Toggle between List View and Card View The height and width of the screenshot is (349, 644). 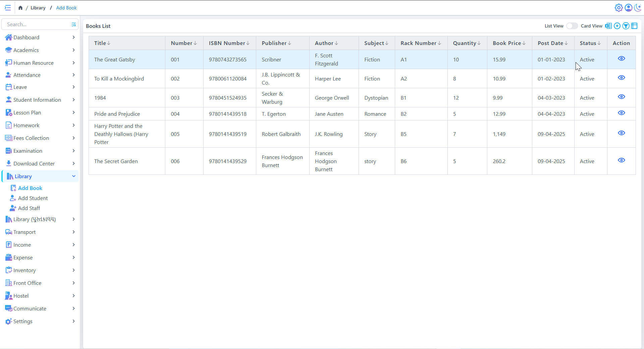pos(572,26)
